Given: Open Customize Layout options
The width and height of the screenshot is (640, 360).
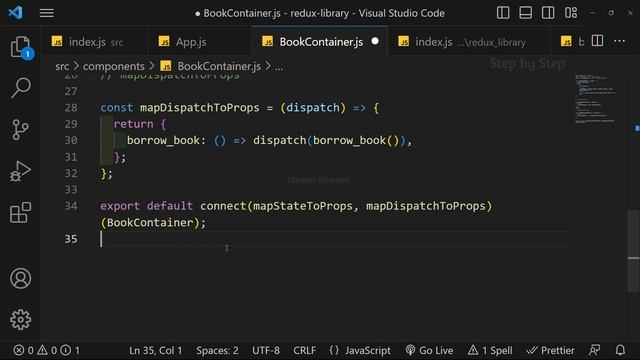Looking at the screenshot, I should point(571,13).
